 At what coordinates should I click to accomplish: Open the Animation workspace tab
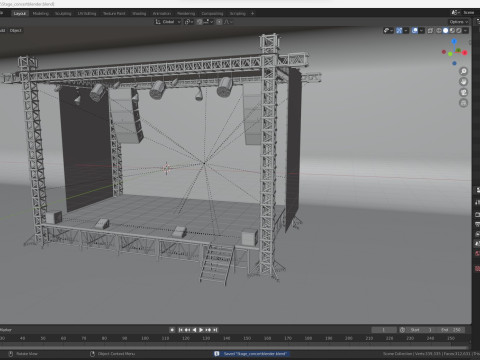click(x=162, y=13)
